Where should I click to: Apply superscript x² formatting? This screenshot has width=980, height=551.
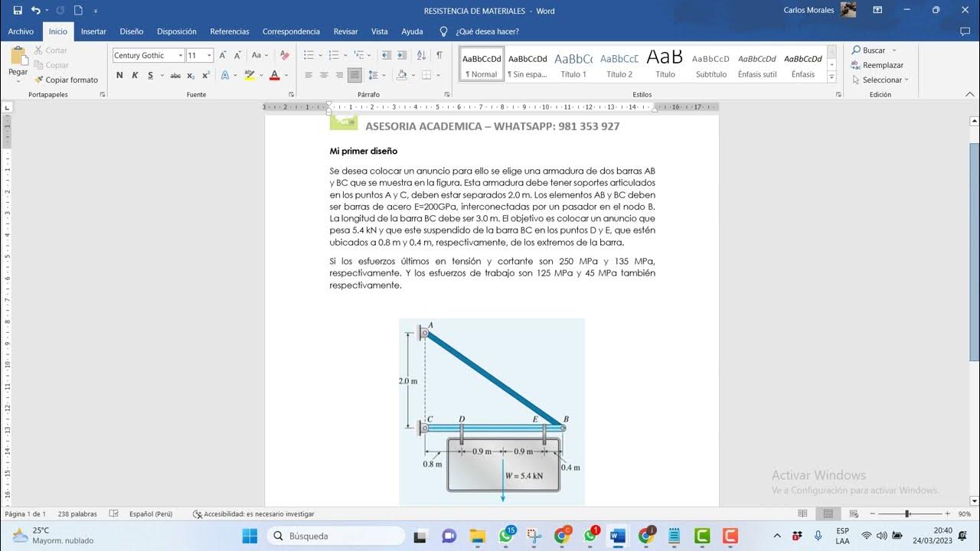(206, 75)
